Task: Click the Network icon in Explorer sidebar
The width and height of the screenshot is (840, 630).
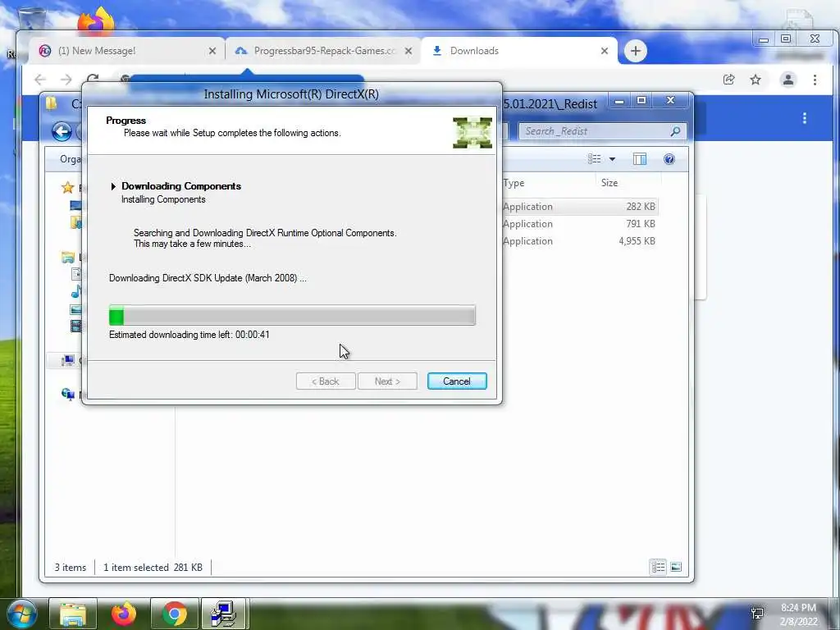Action: [x=67, y=395]
